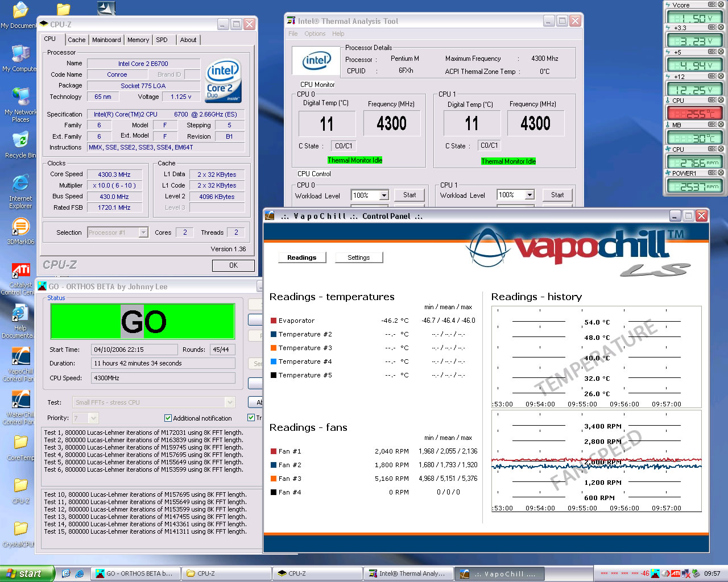
Task: Open the ORTHOS Test type dropdown
Action: pyautogui.click(x=230, y=402)
